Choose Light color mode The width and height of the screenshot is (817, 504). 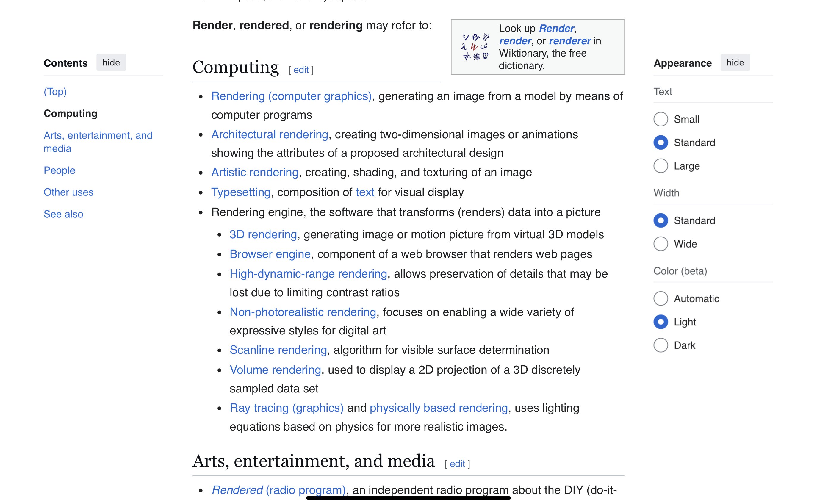(x=661, y=322)
